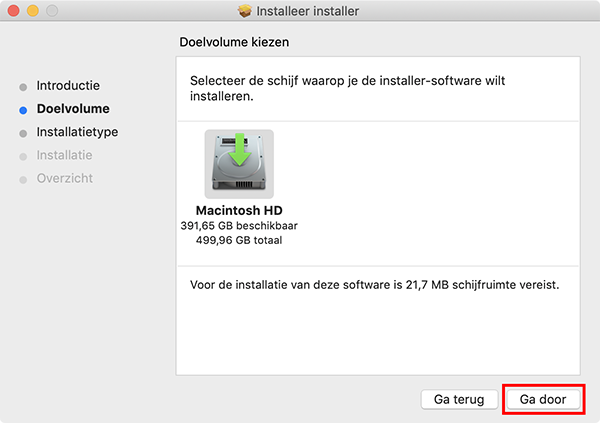This screenshot has height=423, width=600.
Task: Click the blue Doelvolume step bullet
Action: click(23, 109)
